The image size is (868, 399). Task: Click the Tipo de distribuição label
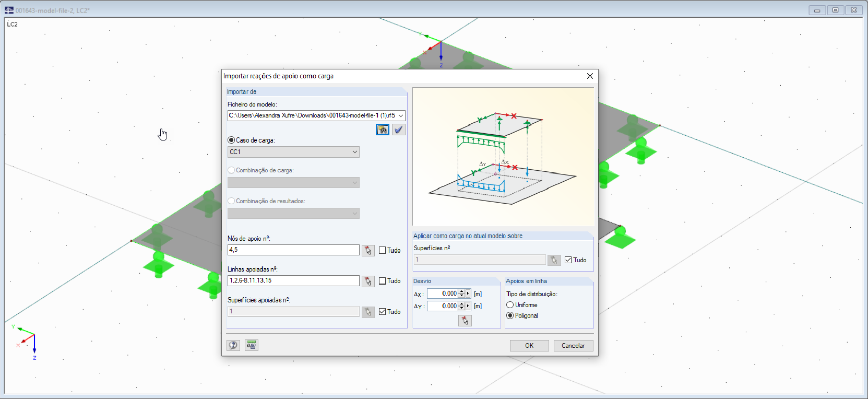(532, 294)
